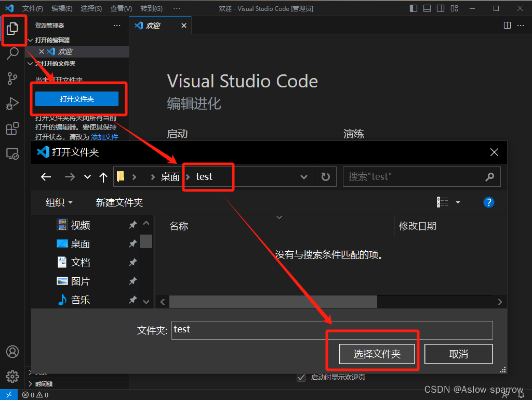
Task: Open the Edit menu
Action: pyautogui.click(x=62, y=8)
